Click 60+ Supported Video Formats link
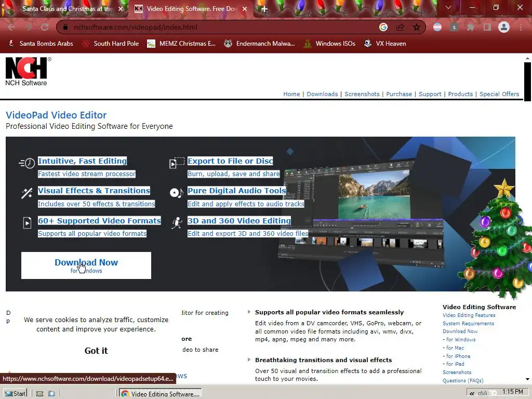The height and width of the screenshot is (399, 532). point(99,220)
